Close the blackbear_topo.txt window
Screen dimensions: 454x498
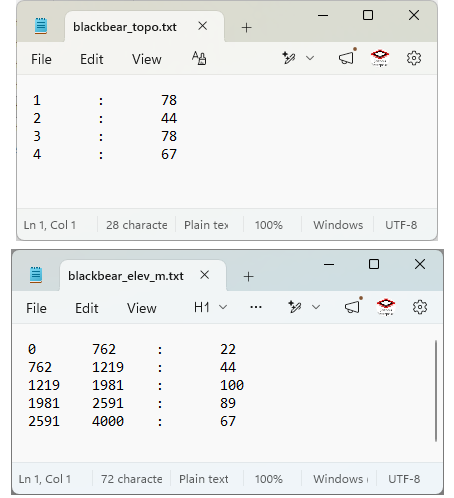tap(414, 15)
